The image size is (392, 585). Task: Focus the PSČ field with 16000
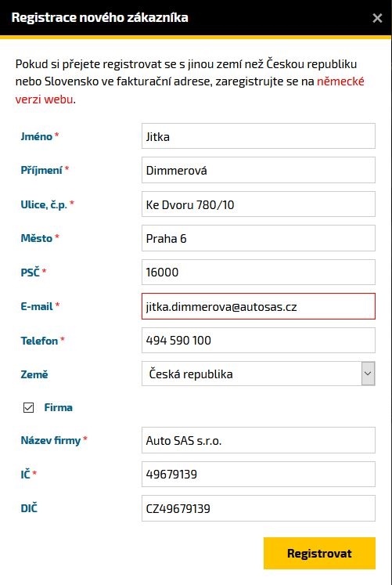click(258, 272)
